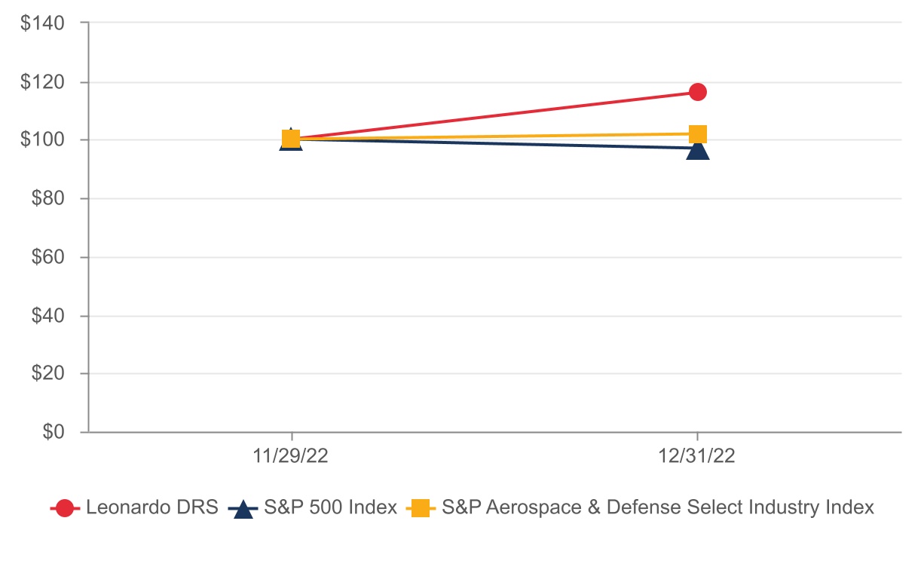Select the navy triangle data point at 12/31/22
Screen dimensions: 924x573
(x=698, y=150)
